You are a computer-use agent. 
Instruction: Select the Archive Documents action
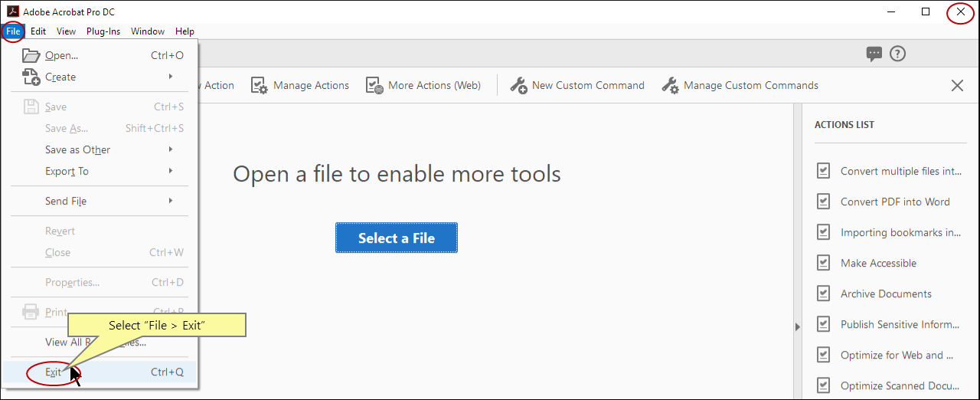pyautogui.click(x=886, y=293)
